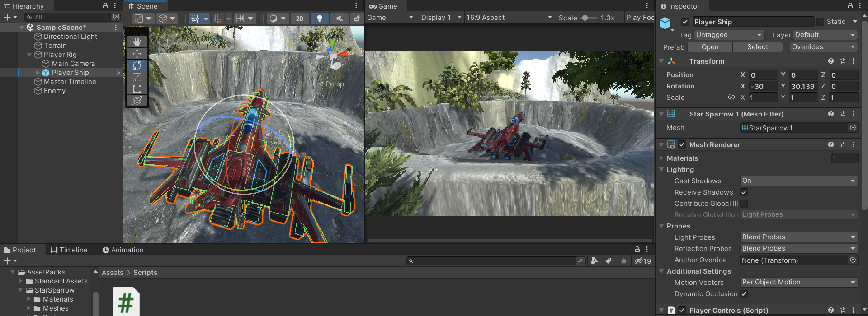Click the Rotation Y field showing 30.139
Viewport: 868px width, 316px height.
tap(803, 86)
